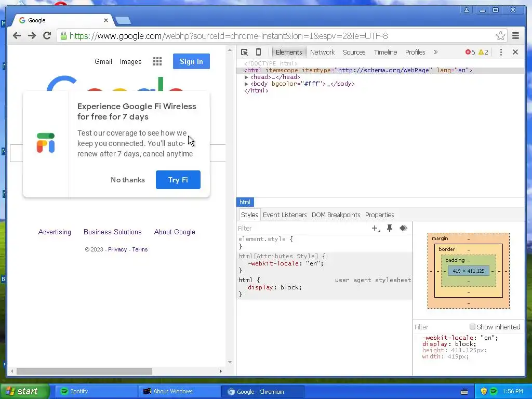Select the Styles sub-tab
This screenshot has height=399, width=532.
[x=249, y=215]
